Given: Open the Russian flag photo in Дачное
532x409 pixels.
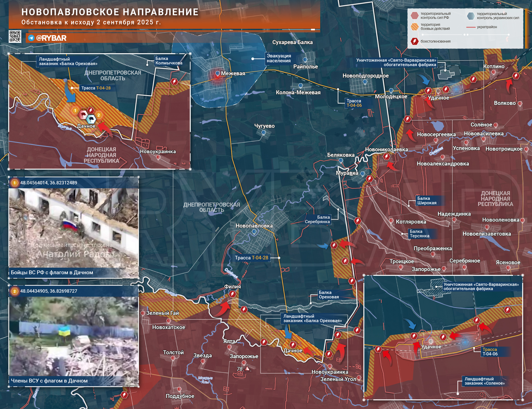Looking at the screenshot, I should (74, 228).
